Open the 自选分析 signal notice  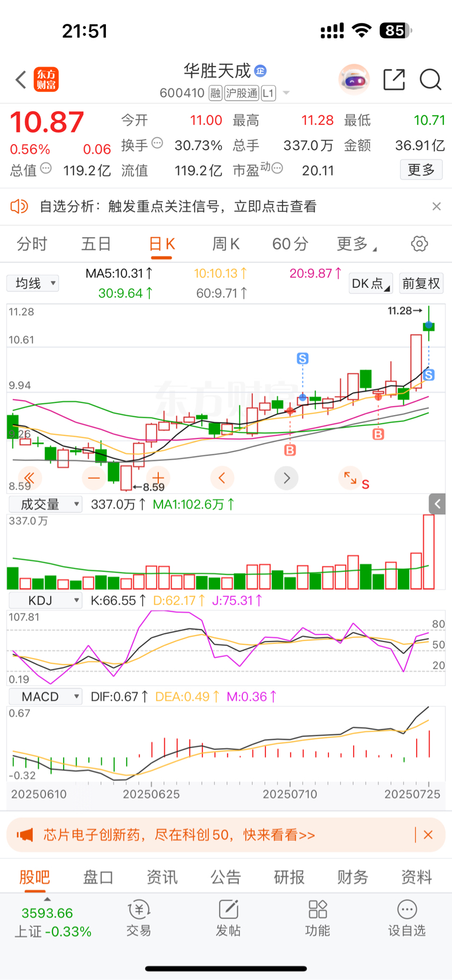(178, 206)
